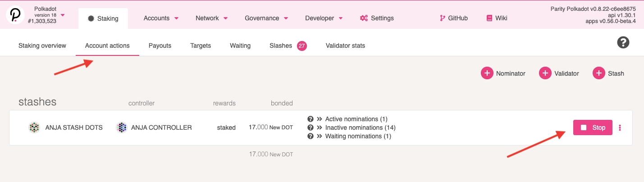Click the Waiting nominations help icon
Viewport: 644px width, 182px height.
[310, 136]
